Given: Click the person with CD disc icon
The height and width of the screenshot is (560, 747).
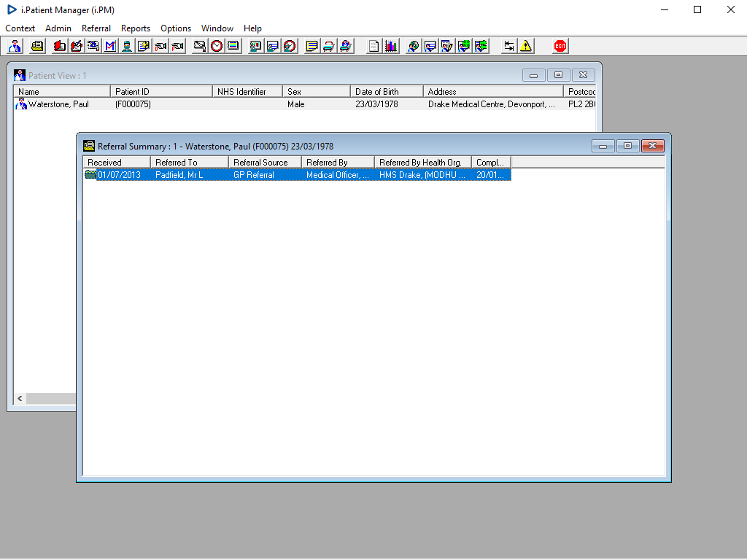Looking at the screenshot, I should pos(413,46).
